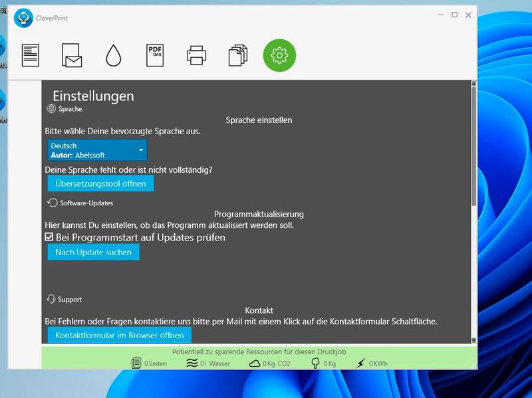Click the water waves savings icon
This screenshot has height=398, width=532.
click(192, 363)
